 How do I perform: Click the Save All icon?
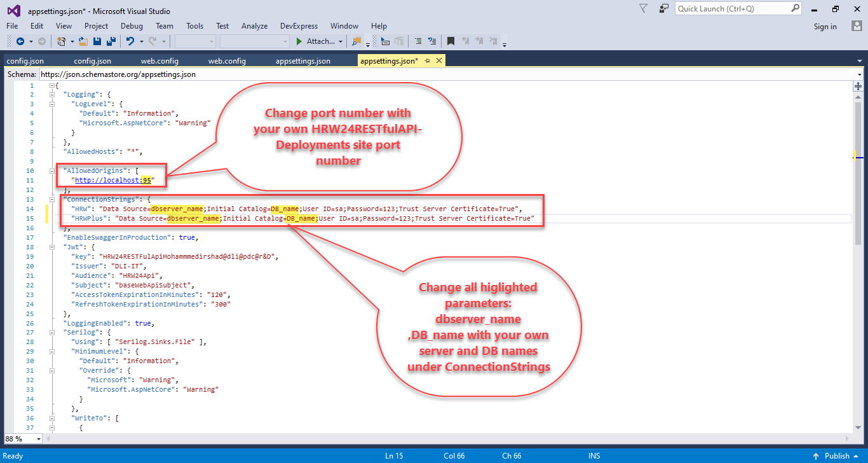(111, 41)
